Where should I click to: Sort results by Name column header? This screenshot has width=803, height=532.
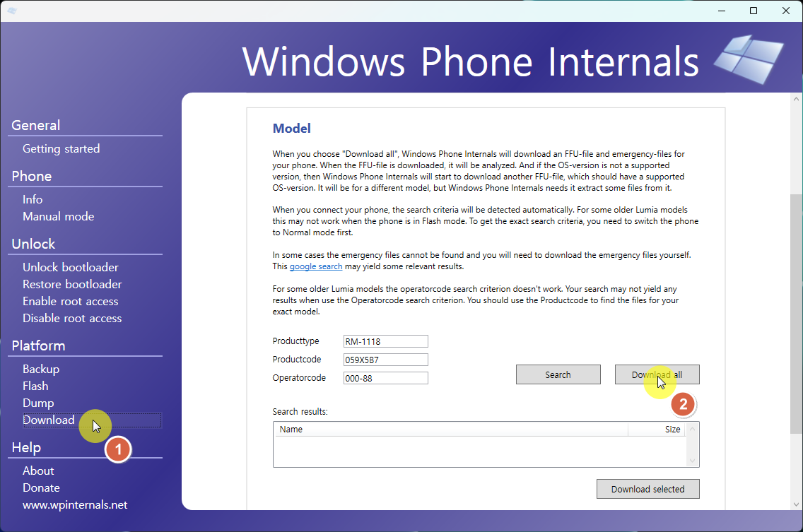click(x=451, y=429)
